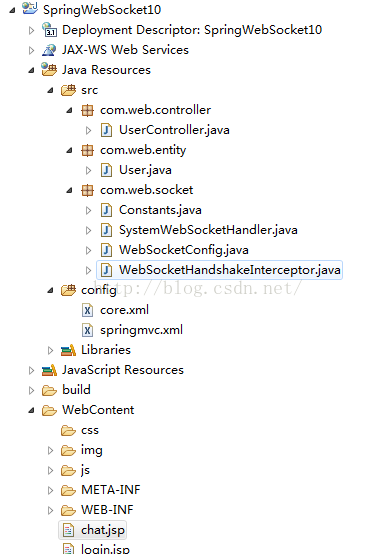
Task: Select the SystemWebSocketHandler.java label
Action: pyautogui.click(x=208, y=230)
